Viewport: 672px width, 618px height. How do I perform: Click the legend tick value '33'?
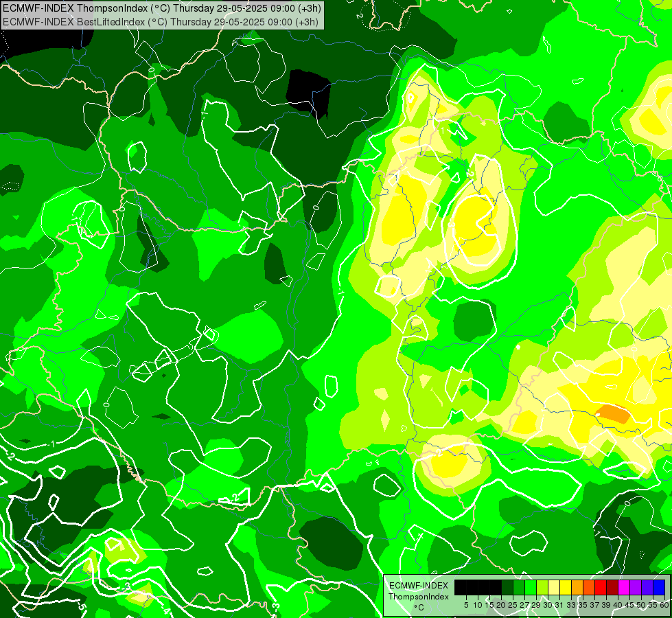(571, 605)
